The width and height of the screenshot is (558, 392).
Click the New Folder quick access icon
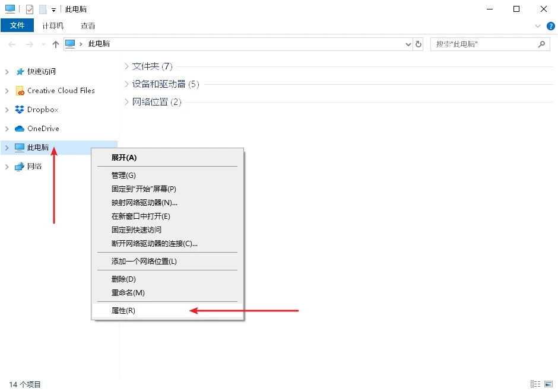tap(43, 9)
